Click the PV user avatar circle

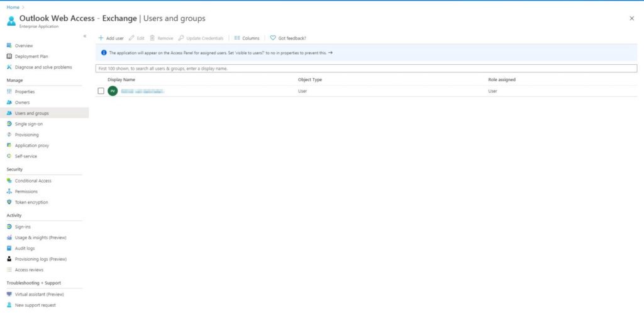[x=113, y=91]
